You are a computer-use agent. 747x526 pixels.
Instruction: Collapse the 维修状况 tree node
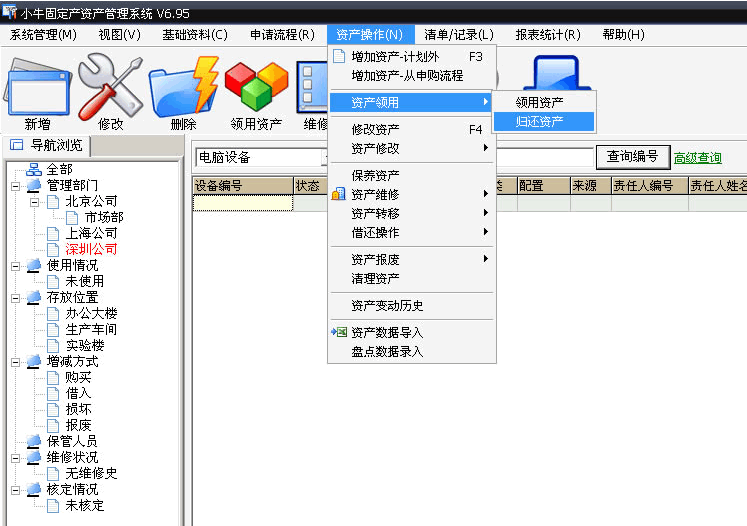click(x=15, y=458)
